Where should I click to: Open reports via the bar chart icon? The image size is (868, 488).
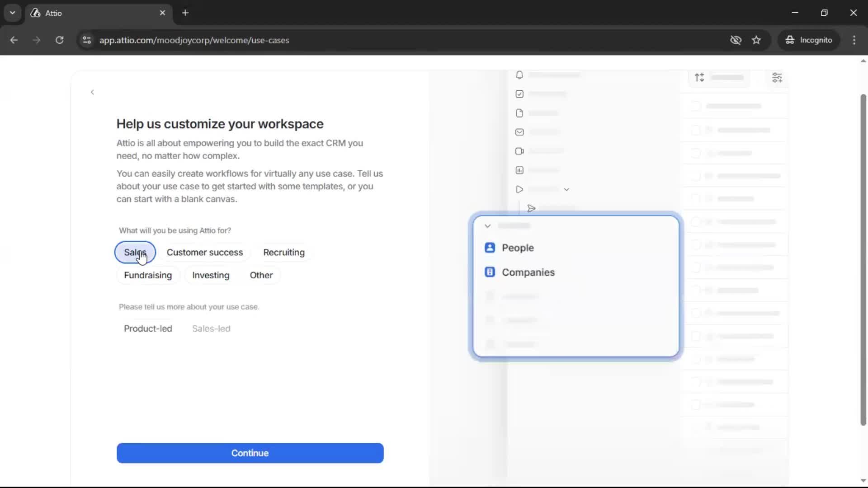[x=519, y=170]
